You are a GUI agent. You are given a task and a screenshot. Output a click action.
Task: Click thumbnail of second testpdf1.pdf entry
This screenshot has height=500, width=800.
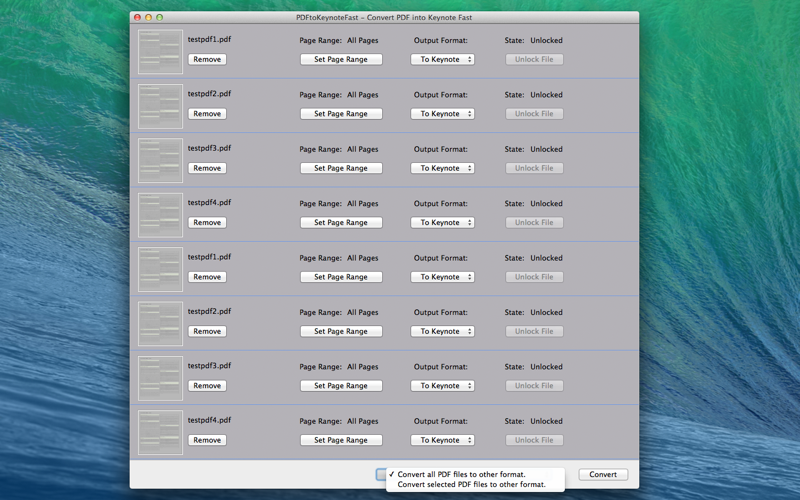(x=160, y=269)
